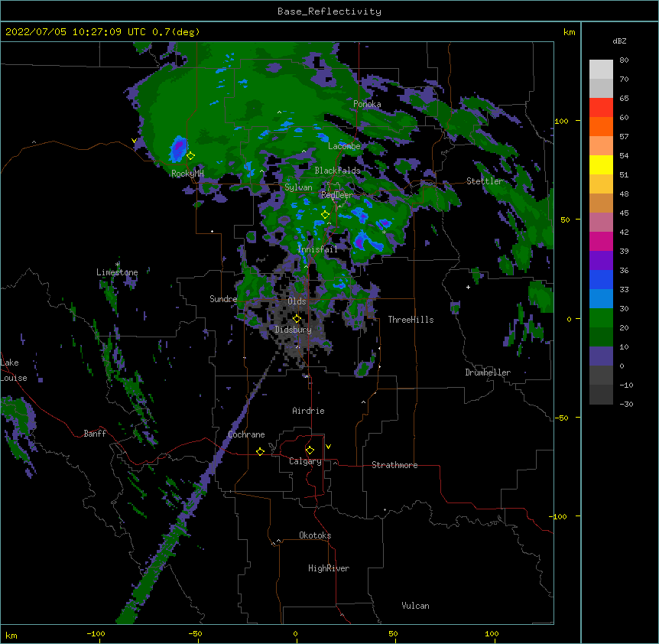Click the Cochrane town label
The height and width of the screenshot is (644, 659).
[x=246, y=434]
